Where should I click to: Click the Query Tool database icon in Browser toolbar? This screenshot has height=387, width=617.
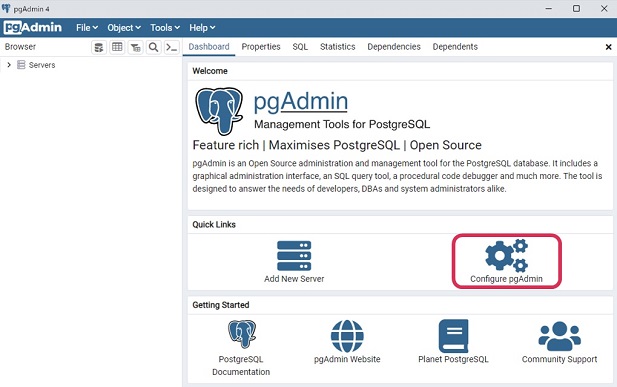pos(99,47)
